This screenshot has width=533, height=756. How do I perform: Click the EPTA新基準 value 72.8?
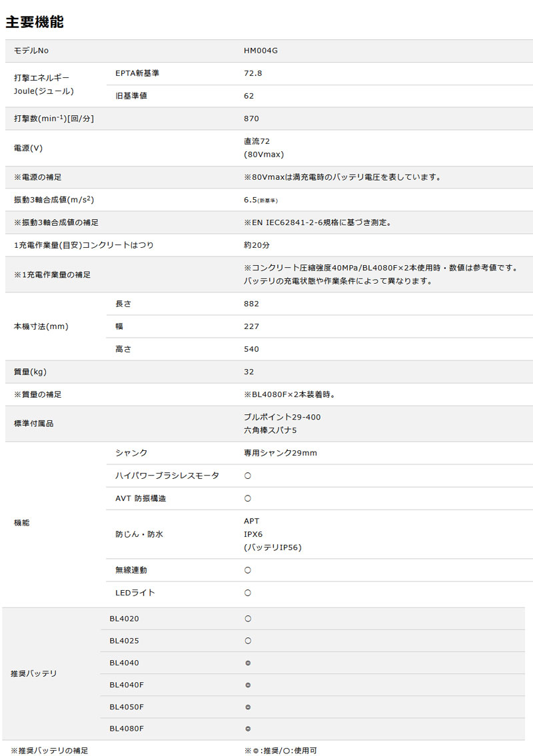[x=253, y=73]
